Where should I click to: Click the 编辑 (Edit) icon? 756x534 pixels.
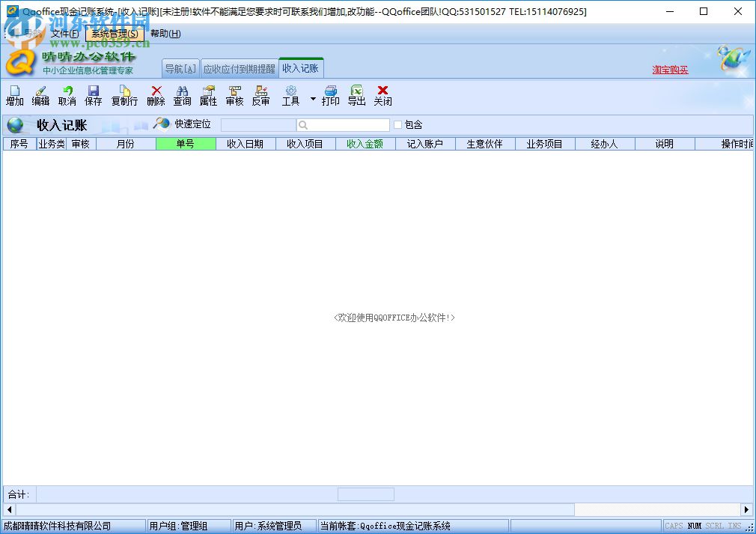(x=40, y=95)
